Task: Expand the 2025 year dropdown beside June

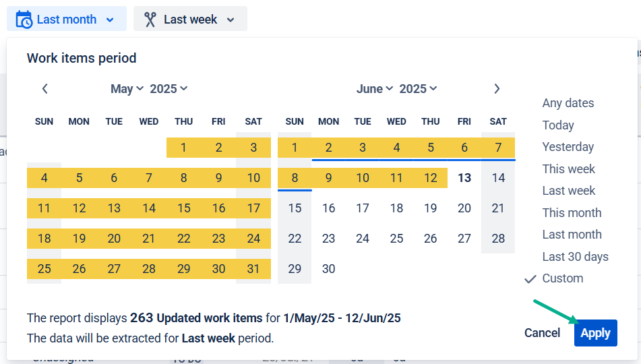Action: pyautogui.click(x=418, y=89)
